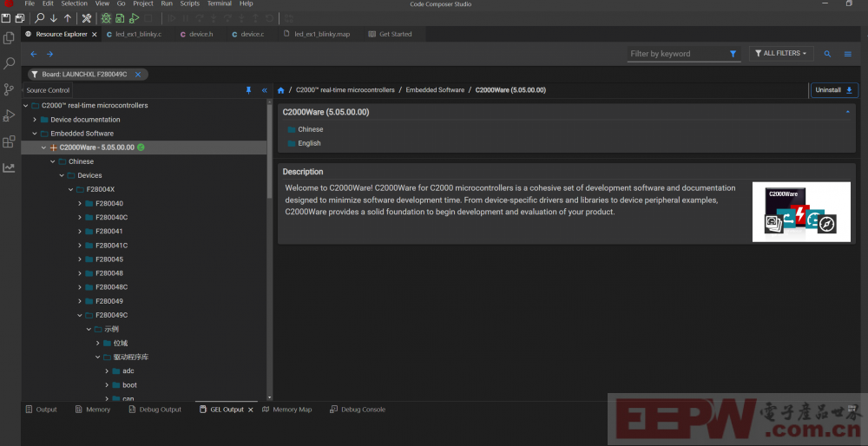
Task: Open the Selection menu
Action: (x=74, y=3)
